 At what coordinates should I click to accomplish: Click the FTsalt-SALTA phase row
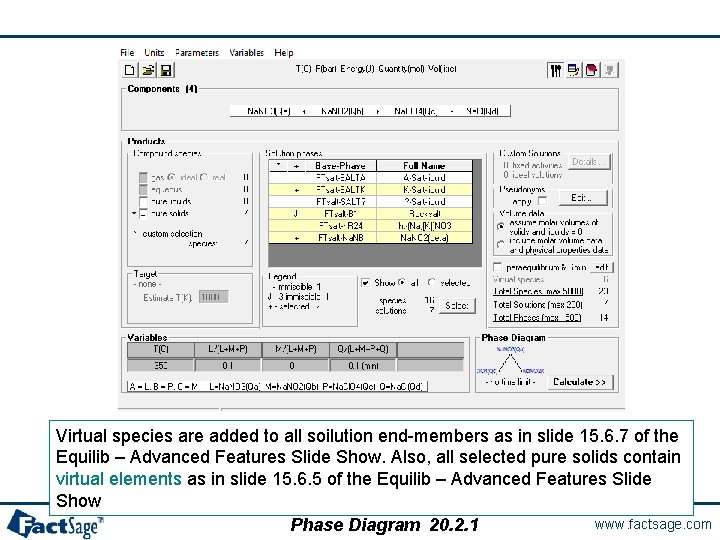point(370,178)
